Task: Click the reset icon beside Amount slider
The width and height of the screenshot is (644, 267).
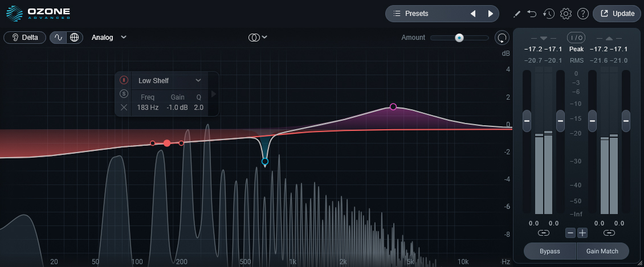Action: tap(502, 38)
